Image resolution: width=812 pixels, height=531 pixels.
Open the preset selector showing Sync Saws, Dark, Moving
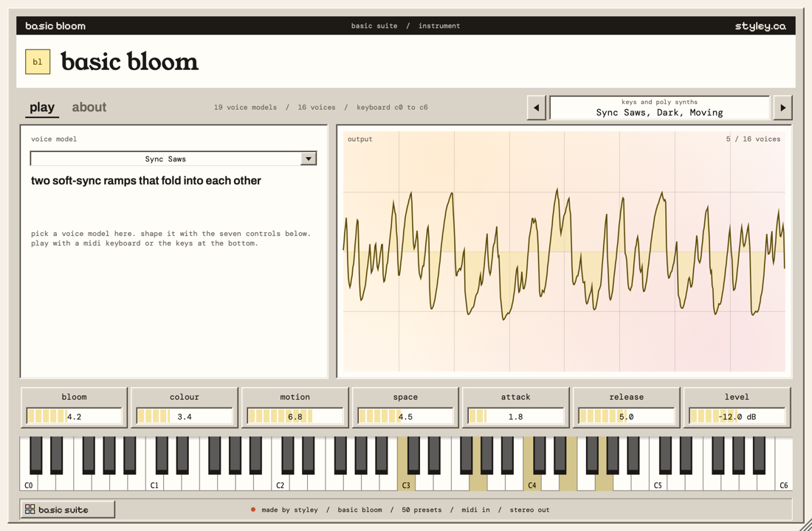659,108
